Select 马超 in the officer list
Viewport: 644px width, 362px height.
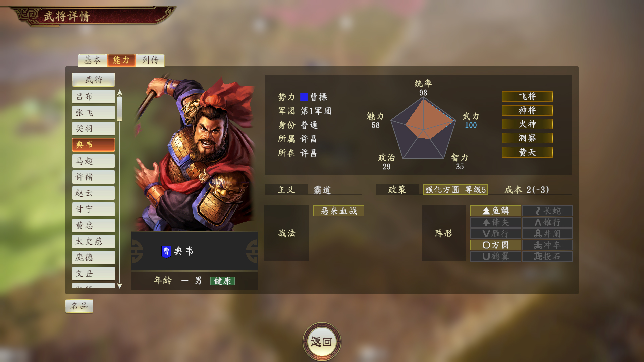94,161
